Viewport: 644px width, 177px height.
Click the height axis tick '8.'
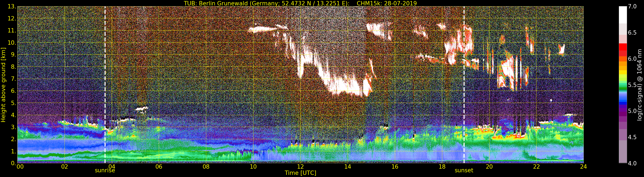(14, 67)
